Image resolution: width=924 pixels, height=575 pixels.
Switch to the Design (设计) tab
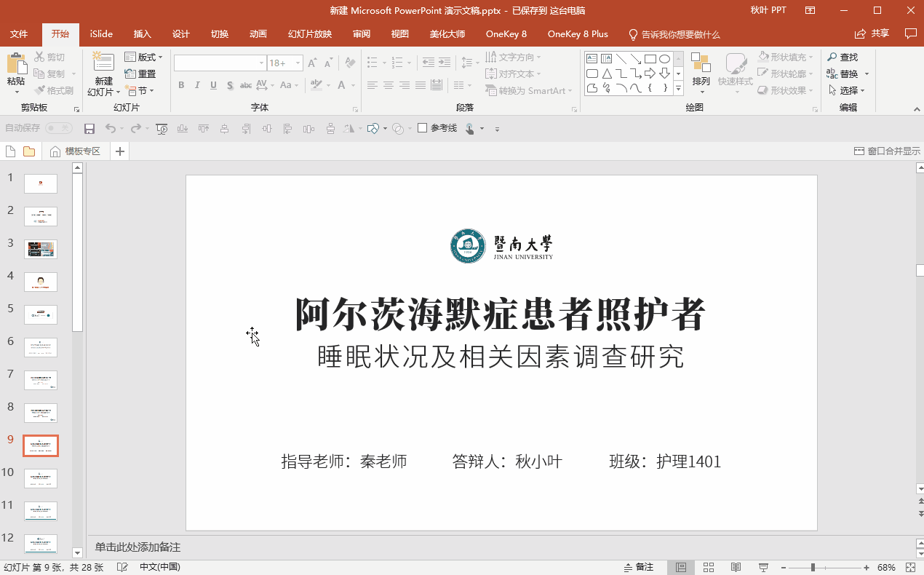pyautogui.click(x=181, y=34)
